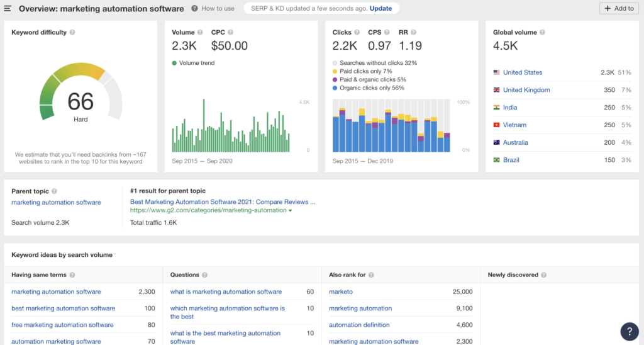This screenshot has width=644, height=345.
Task: Click the Clicks info question icon
Action: (357, 33)
